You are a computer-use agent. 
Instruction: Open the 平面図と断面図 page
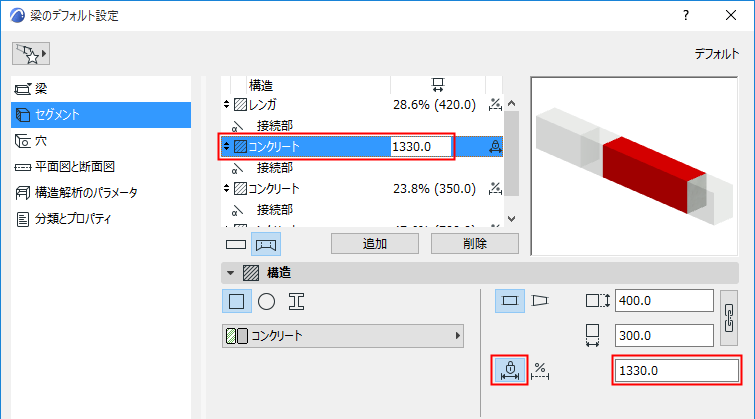101,167
